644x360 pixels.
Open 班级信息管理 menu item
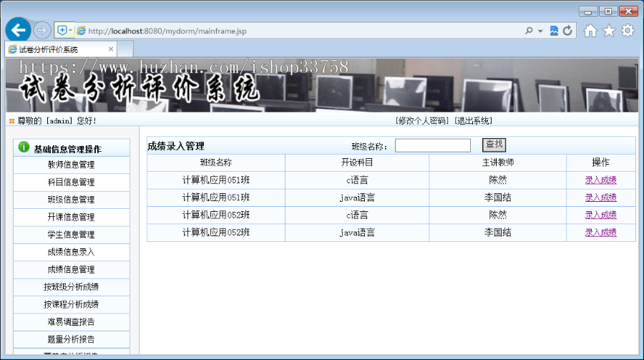72,200
